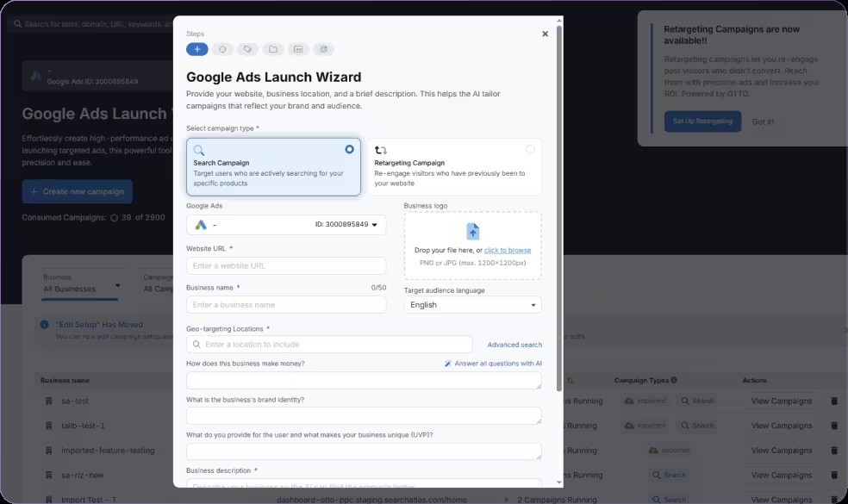Open the Google Ads account dropdown
The height and width of the screenshot is (504, 848).
point(286,224)
